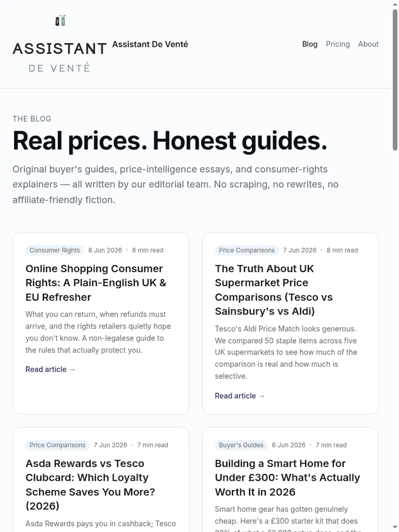Click Read article under Consumer Rights post
The width and height of the screenshot is (399, 532).
point(50,369)
